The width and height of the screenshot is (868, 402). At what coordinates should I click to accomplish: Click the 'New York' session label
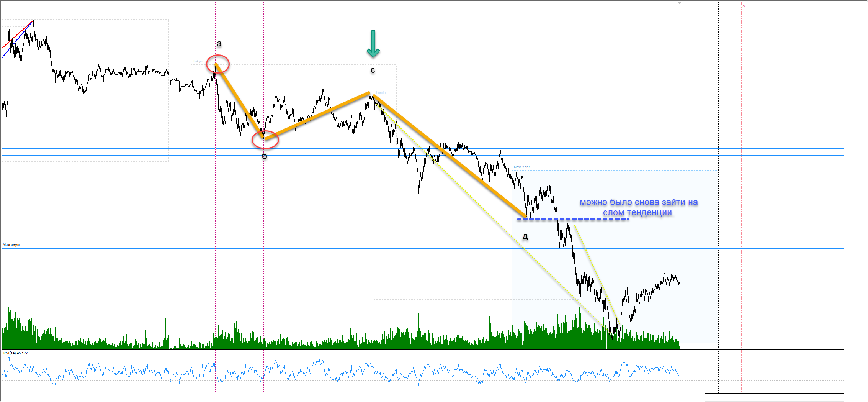[521, 167]
